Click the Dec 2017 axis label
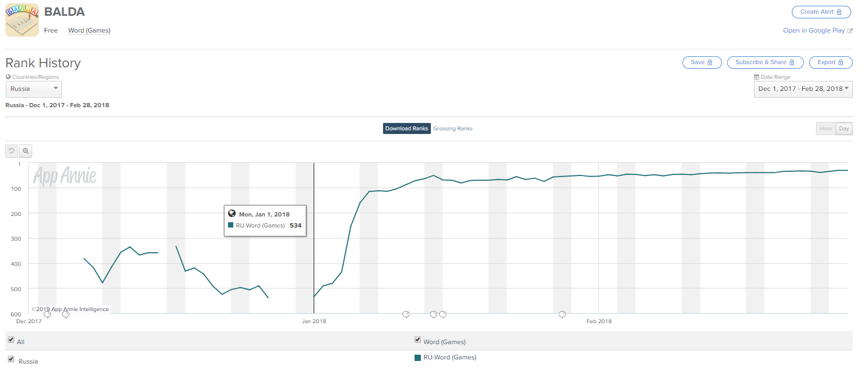Screen dimensions: 868x372 tap(29, 321)
